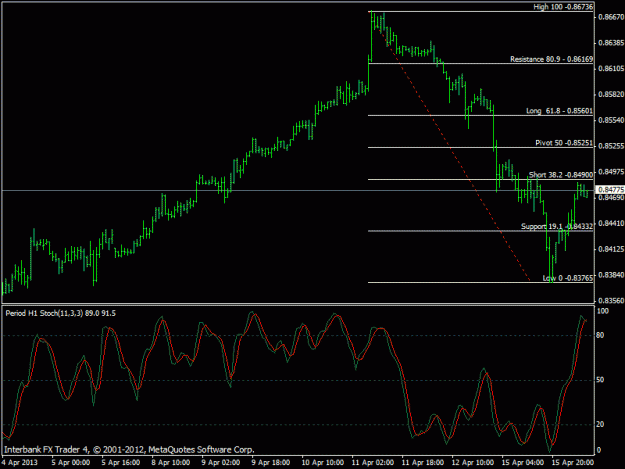Click price axis value 0.86385
This screenshot has height=469, width=625.
[x=611, y=43]
